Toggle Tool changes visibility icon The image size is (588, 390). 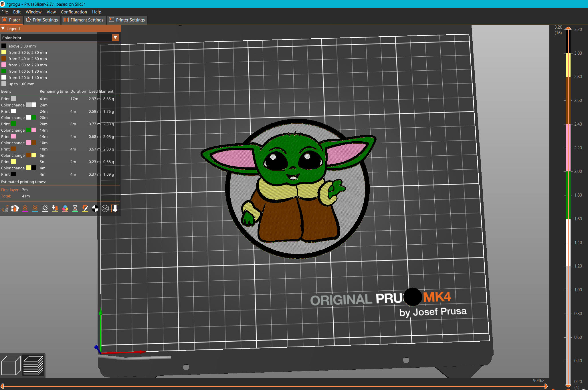55,209
